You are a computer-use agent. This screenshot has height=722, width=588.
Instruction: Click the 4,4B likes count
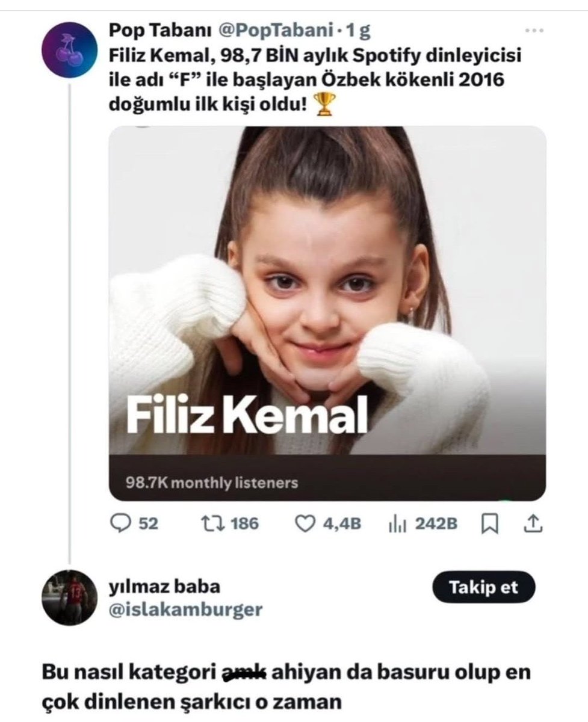click(342, 524)
